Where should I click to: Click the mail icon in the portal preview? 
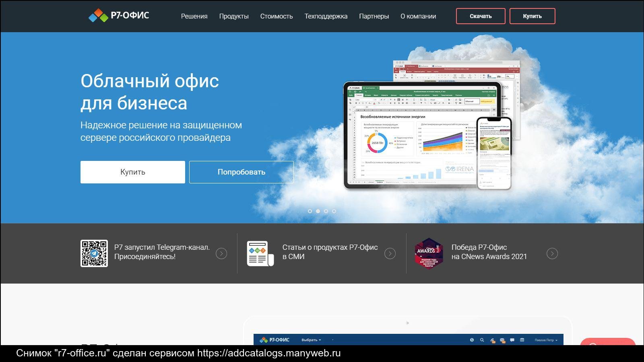coord(502,340)
